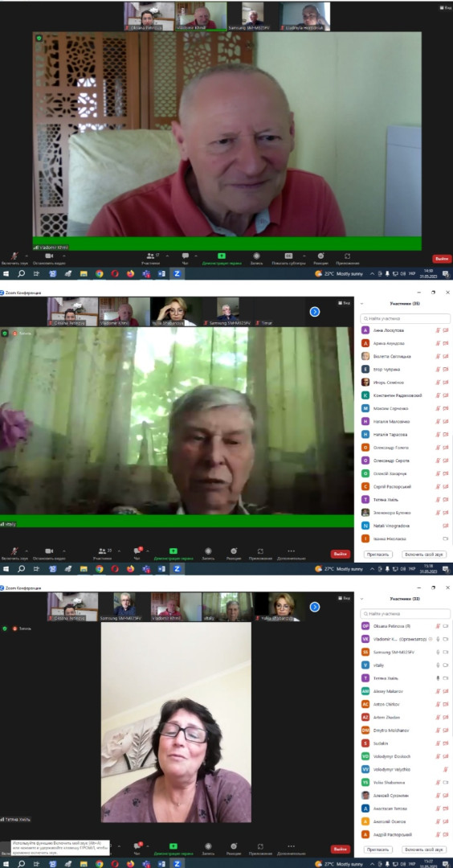Viewport: 453px width, 868px height.
Task: Click Выйти in the 33-participant window
Action: pyautogui.click(x=341, y=849)
